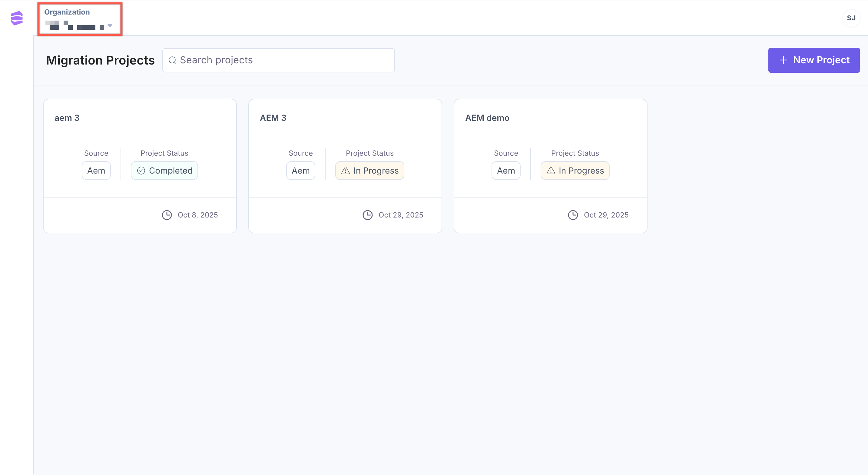868x475 pixels.
Task: Click the warning triangle icon on AEM demo
Action: coord(551,171)
